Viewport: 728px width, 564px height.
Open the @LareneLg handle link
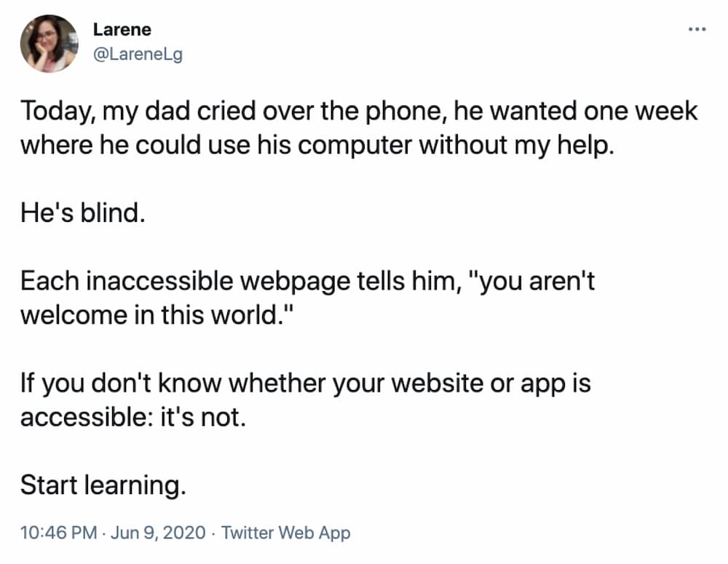138,55
